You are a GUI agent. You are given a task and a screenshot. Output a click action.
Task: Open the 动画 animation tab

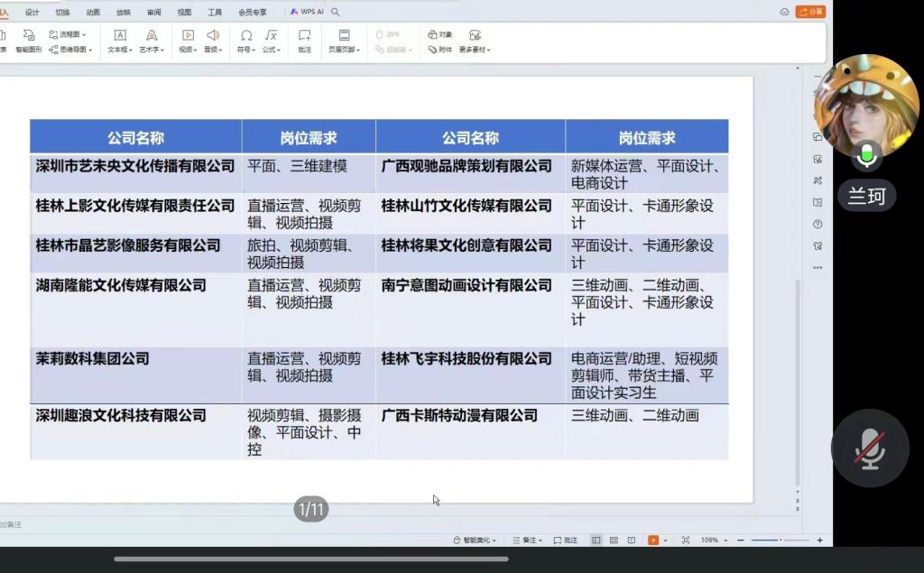[x=93, y=12]
